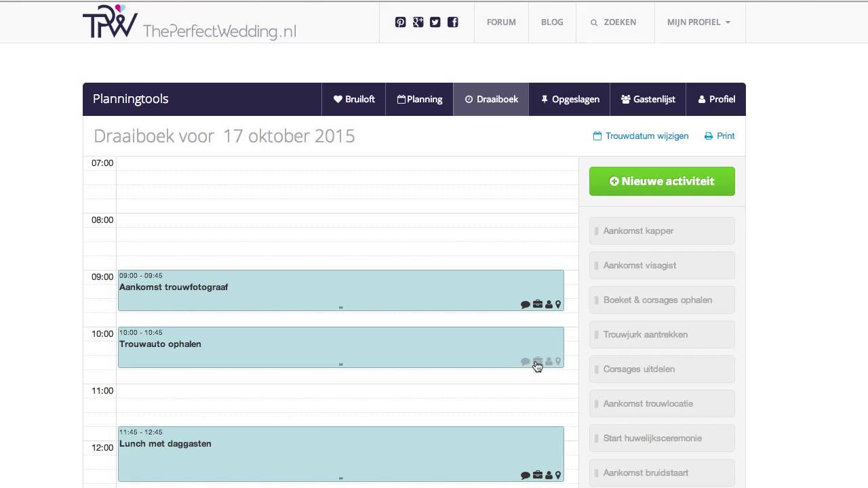Viewport: 868px width, 488px height.
Task: Click the Trouwdatum wijzigen link
Action: point(641,136)
